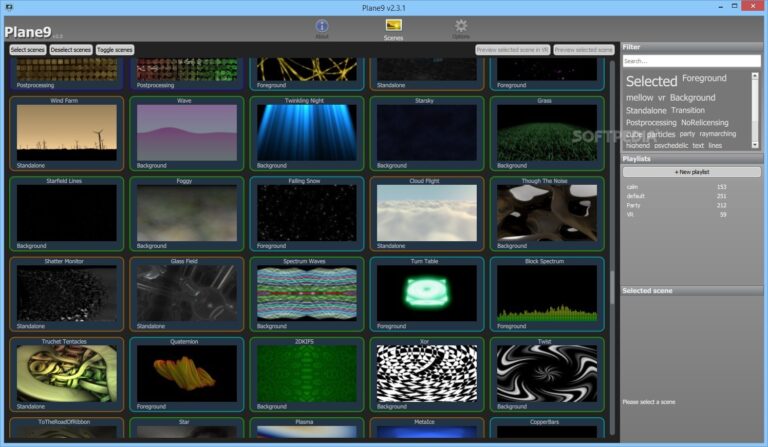The height and width of the screenshot is (447, 768).
Task: Open the Options gear icon
Action: pyautogui.click(x=461, y=25)
